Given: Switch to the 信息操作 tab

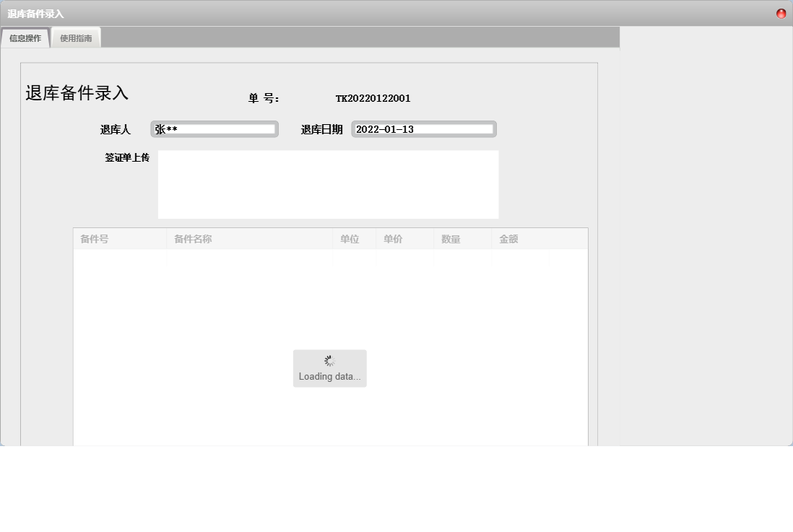Looking at the screenshot, I should [25, 38].
